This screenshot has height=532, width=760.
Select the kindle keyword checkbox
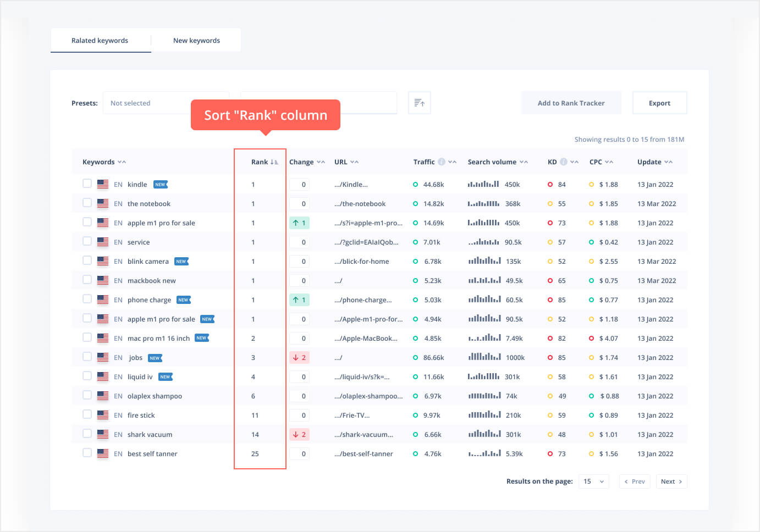[x=87, y=184]
